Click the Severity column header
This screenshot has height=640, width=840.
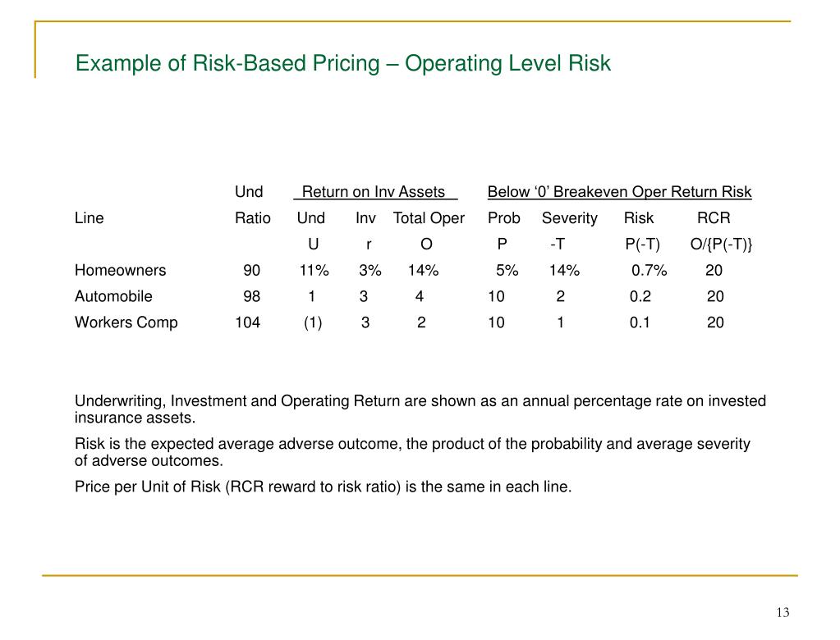point(570,218)
